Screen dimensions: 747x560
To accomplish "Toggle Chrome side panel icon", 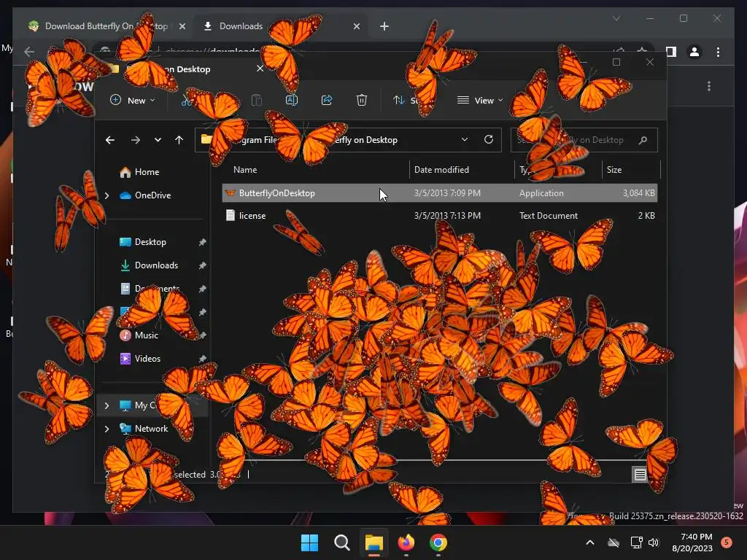I will [x=671, y=52].
